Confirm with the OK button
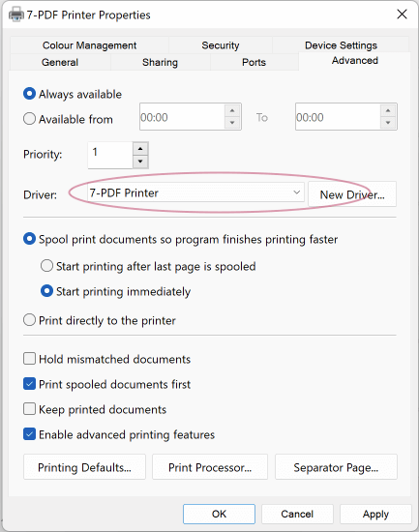This screenshot has height=532, width=419. coord(219,514)
